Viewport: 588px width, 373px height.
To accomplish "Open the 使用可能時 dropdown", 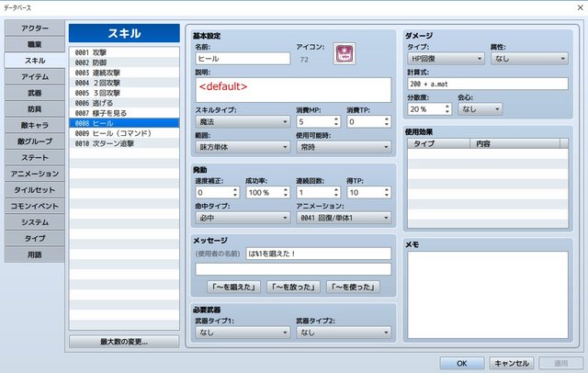I will pos(344,147).
